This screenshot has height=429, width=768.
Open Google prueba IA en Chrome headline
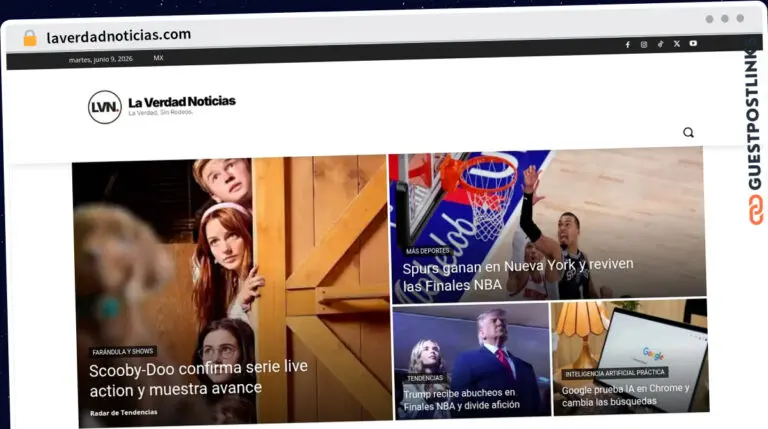tap(625, 395)
